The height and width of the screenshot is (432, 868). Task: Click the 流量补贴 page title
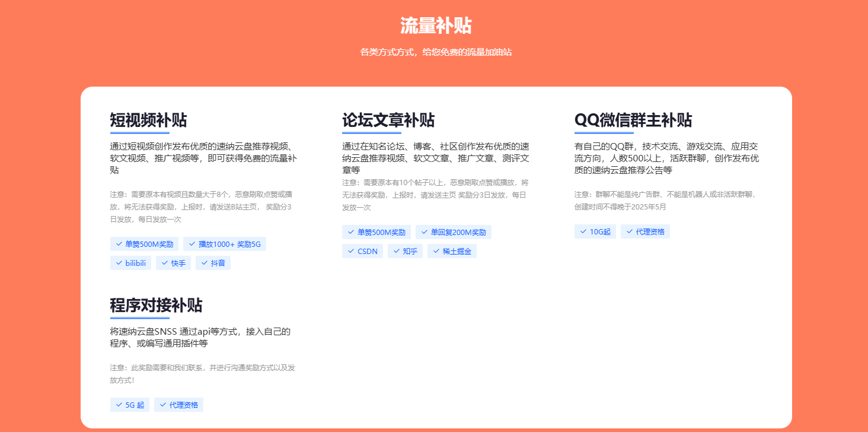click(x=436, y=26)
